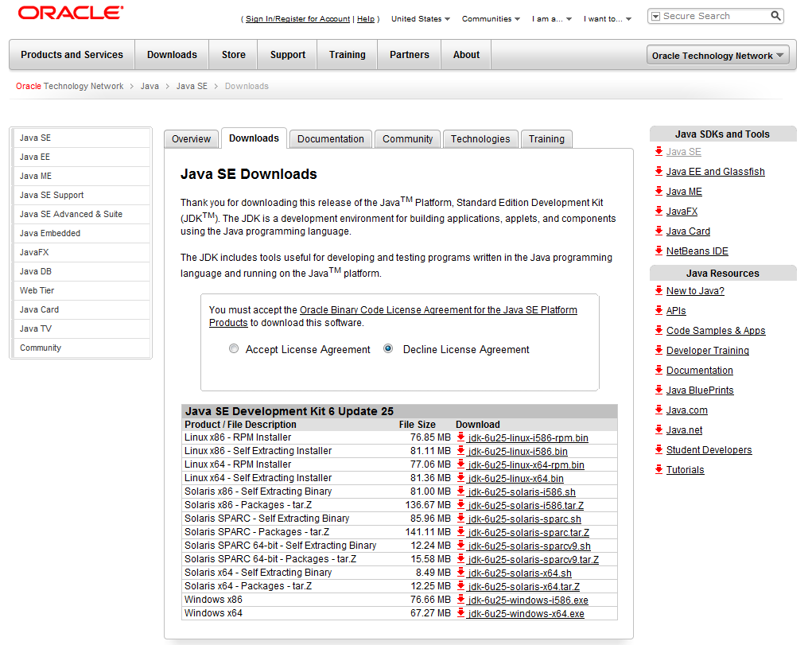Viewport: 812px width, 645px height.
Task: Click red arrow icon beside Student Developers
Action: pyautogui.click(x=659, y=449)
